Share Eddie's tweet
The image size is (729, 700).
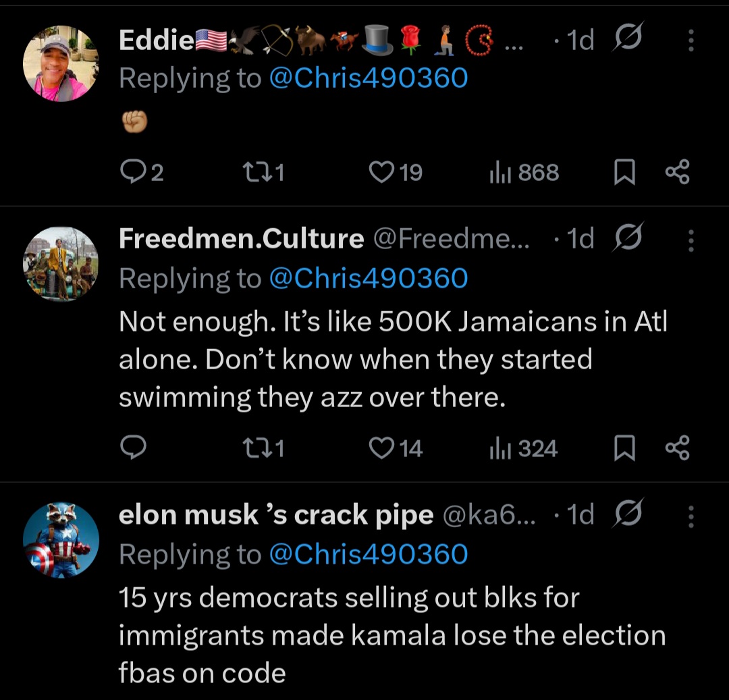677,172
